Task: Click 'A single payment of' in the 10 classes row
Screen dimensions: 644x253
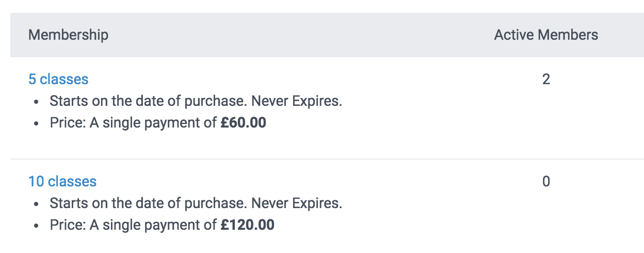Action: (x=153, y=225)
